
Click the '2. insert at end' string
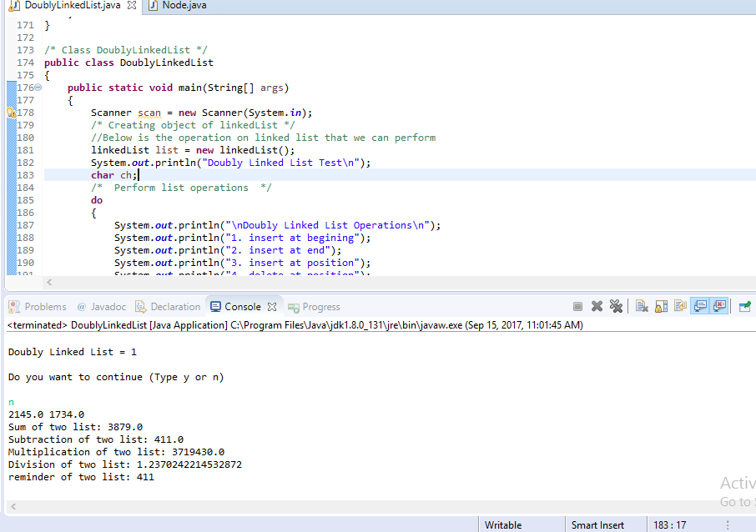[278, 251]
